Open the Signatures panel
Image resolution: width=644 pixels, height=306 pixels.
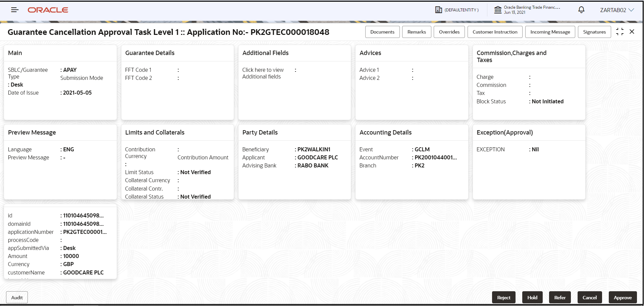[594, 32]
